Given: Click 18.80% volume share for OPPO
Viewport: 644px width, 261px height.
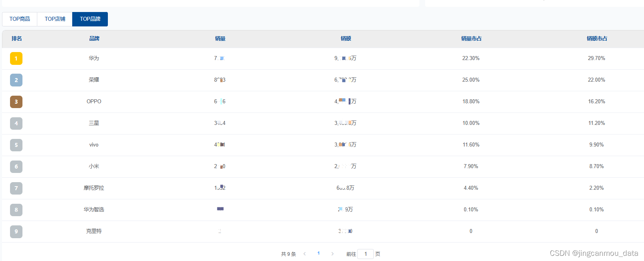Looking at the screenshot, I should (471, 102).
